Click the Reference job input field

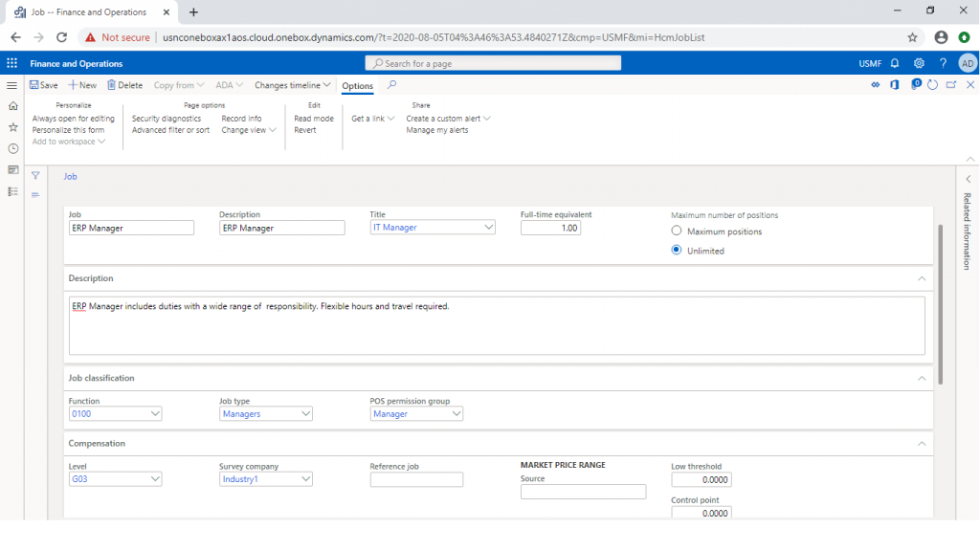[x=416, y=479]
